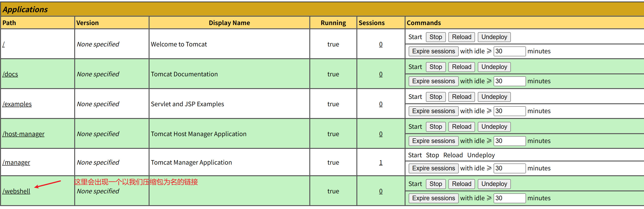Stop the /docs application

tap(436, 67)
